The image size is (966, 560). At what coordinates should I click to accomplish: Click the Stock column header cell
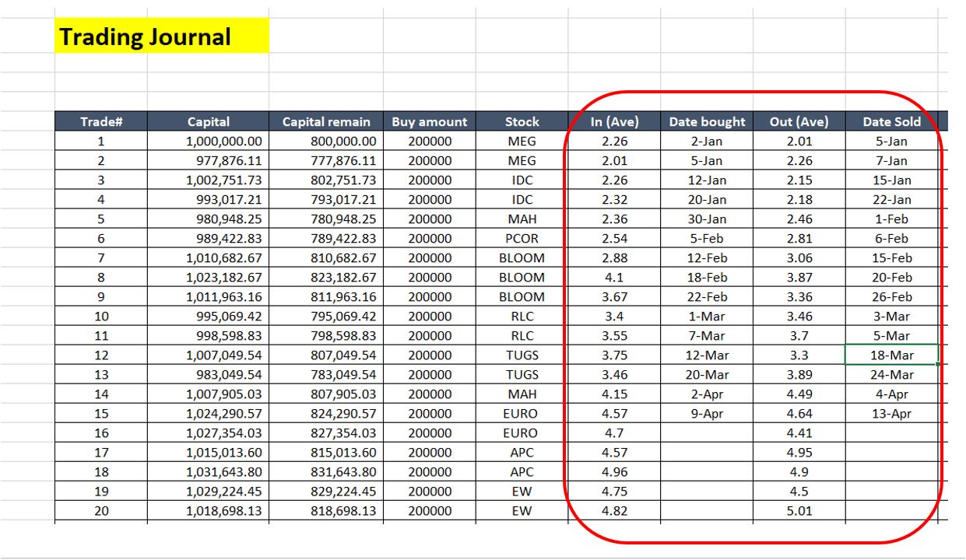tap(522, 121)
